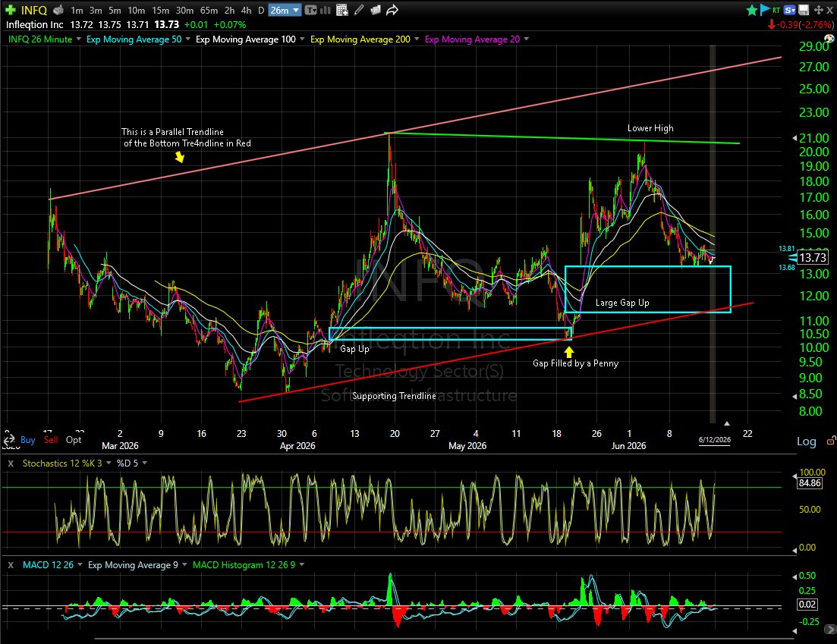Image resolution: width=837 pixels, height=644 pixels.
Task: Click the chart scroll arrows icon near Buy
Action: pos(9,440)
